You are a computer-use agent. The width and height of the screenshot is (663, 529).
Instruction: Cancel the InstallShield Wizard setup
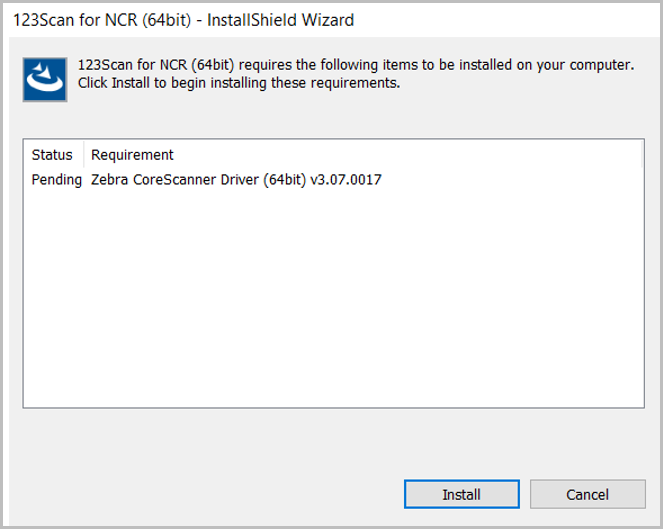[x=587, y=494]
